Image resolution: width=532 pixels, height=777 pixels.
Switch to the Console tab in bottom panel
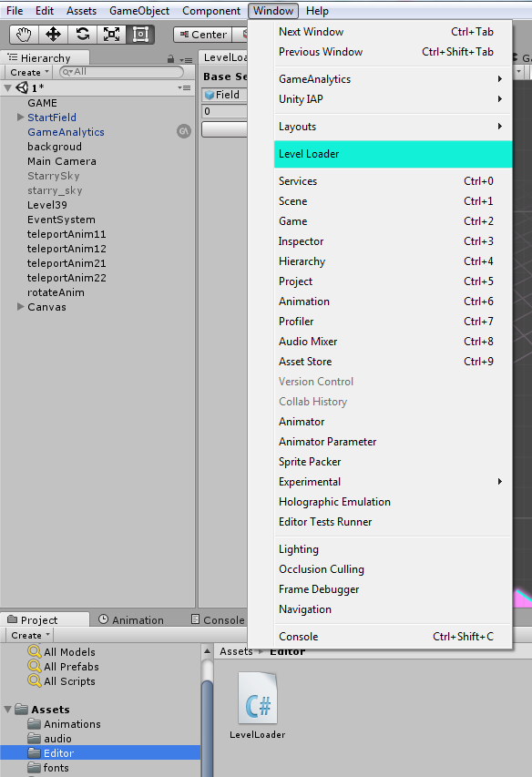(218, 620)
